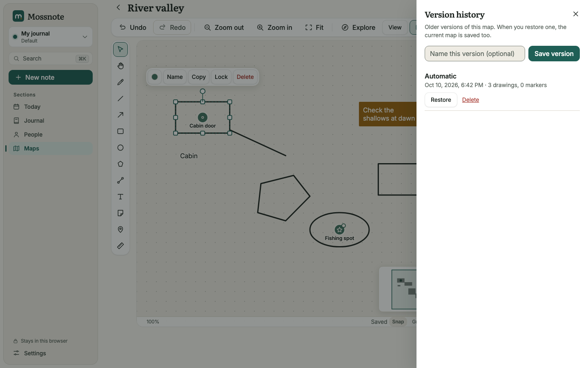Open Explore mode
Screen dimensions: 588x368
point(359,27)
